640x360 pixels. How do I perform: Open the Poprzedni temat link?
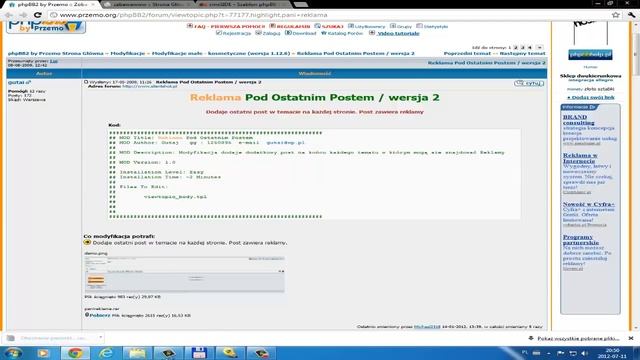coord(467,53)
